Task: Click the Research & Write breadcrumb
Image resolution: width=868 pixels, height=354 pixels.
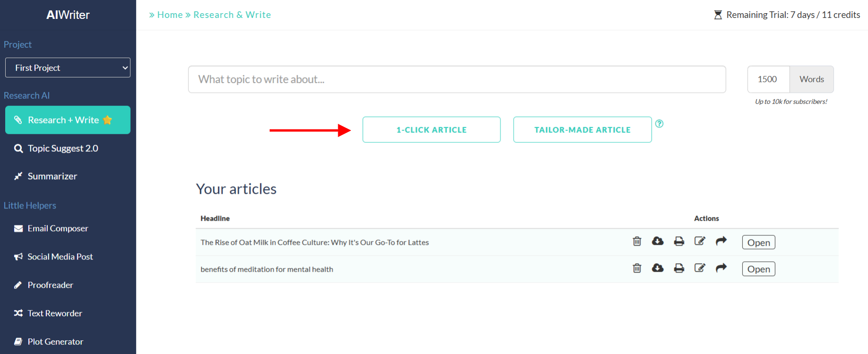Action: [x=232, y=15]
